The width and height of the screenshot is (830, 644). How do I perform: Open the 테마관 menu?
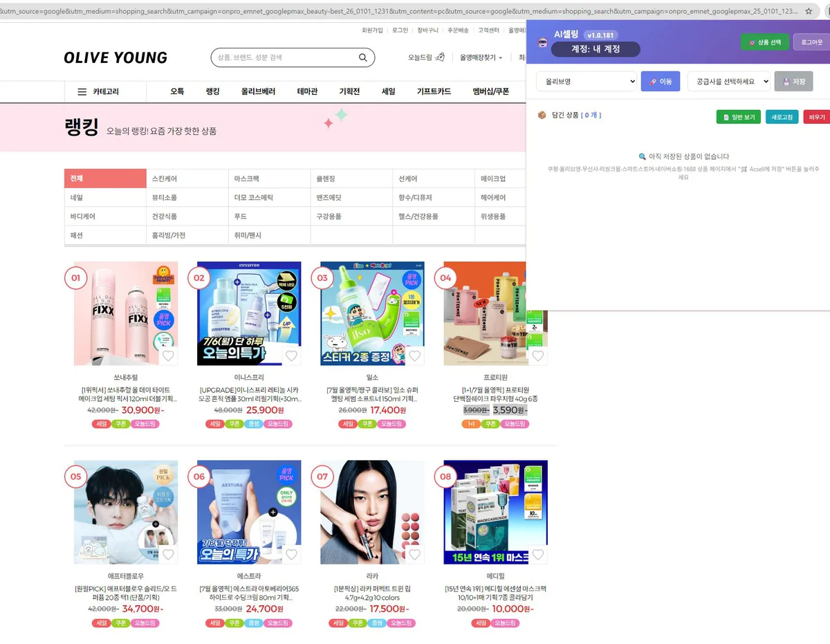pyautogui.click(x=307, y=91)
